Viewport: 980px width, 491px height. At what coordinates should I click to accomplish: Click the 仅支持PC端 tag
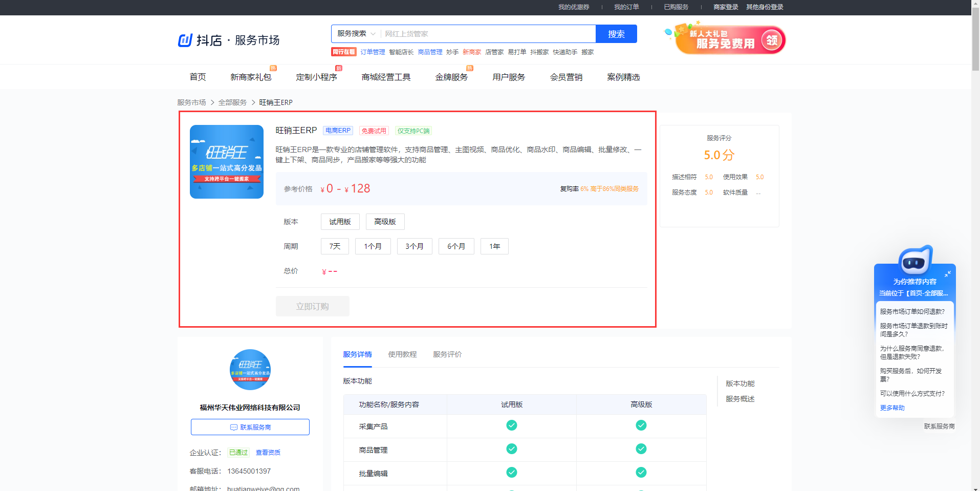click(413, 131)
